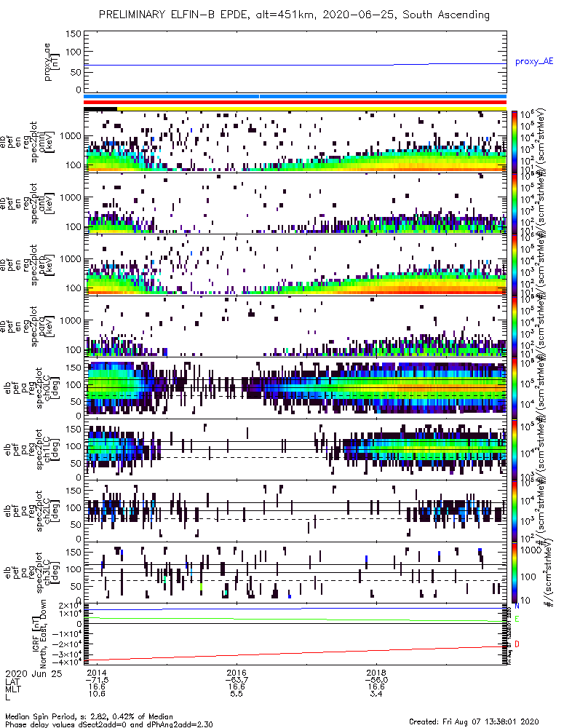
Task: Click the L value '3.4'
Action: 376,694
